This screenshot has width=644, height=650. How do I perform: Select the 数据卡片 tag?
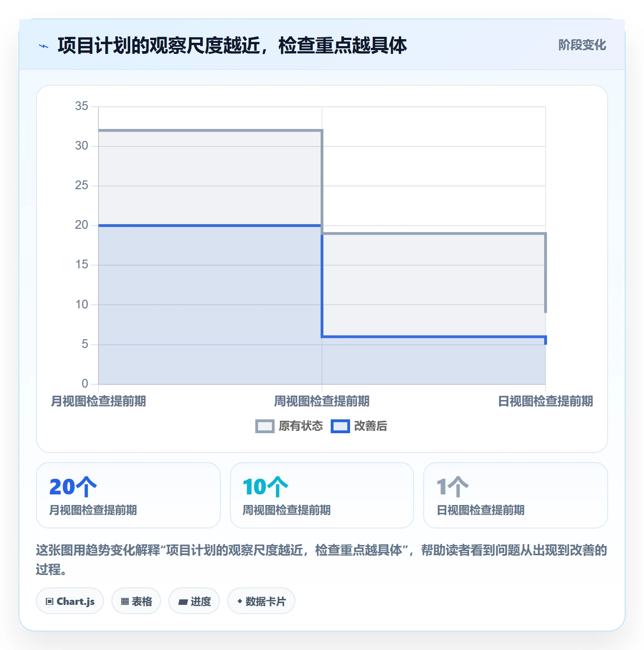[x=261, y=601]
